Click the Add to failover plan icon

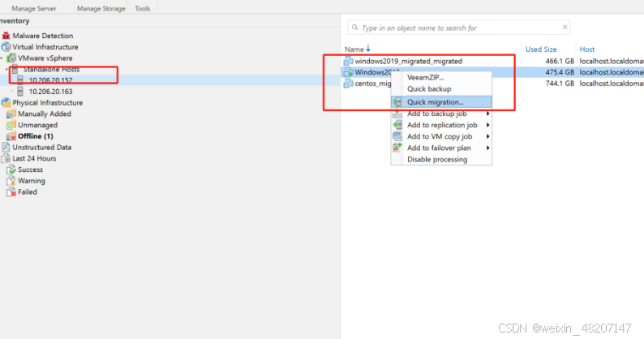(397, 148)
